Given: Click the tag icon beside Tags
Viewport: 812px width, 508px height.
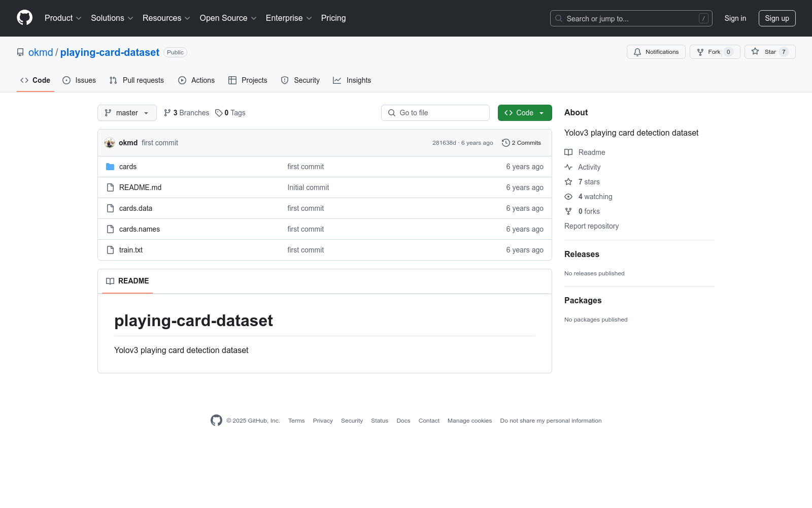Looking at the screenshot, I should [219, 113].
